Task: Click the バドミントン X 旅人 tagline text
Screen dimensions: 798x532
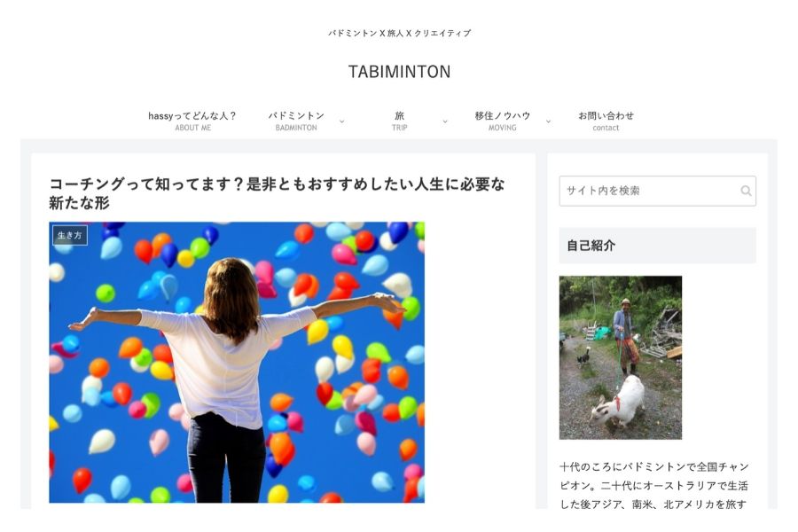Action: pos(400,33)
